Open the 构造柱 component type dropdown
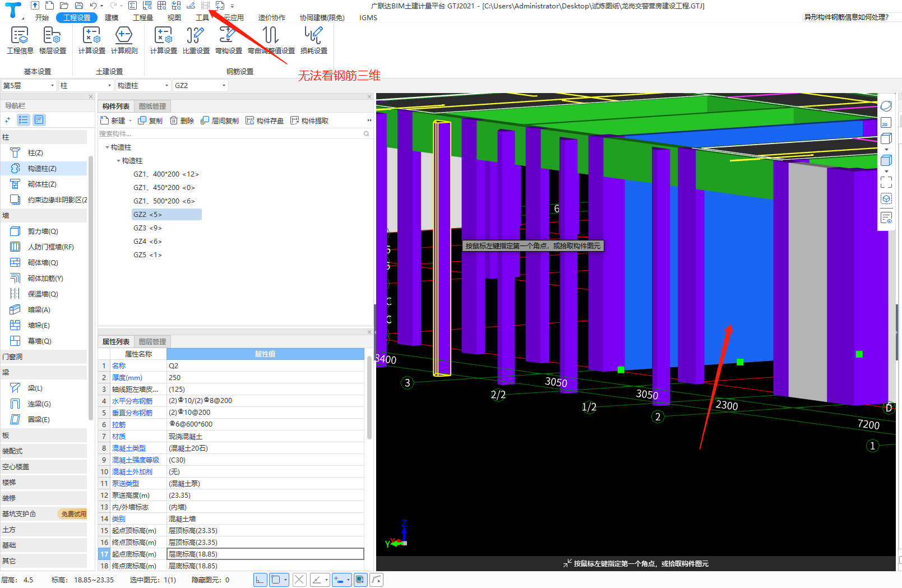 click(143, 85)
